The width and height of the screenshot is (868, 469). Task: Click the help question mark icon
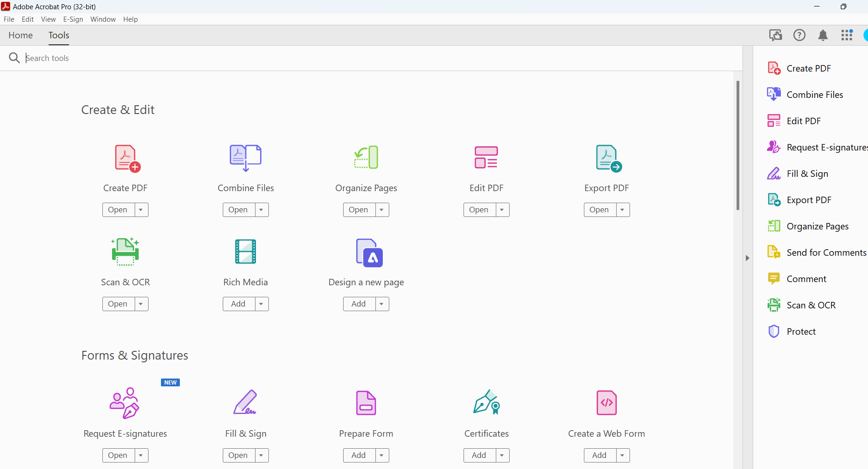[799, 35]
